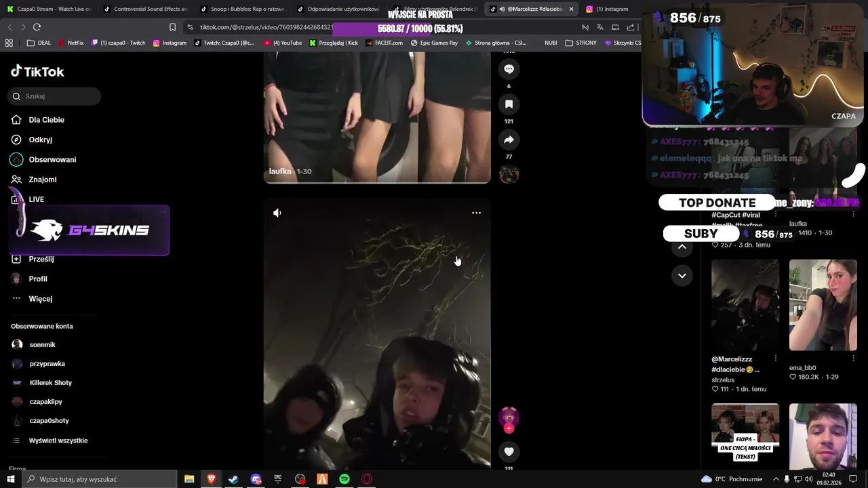Open ema_bb0 video thumbnail
This screenshot has height=488, width=868.
(823, 305)
